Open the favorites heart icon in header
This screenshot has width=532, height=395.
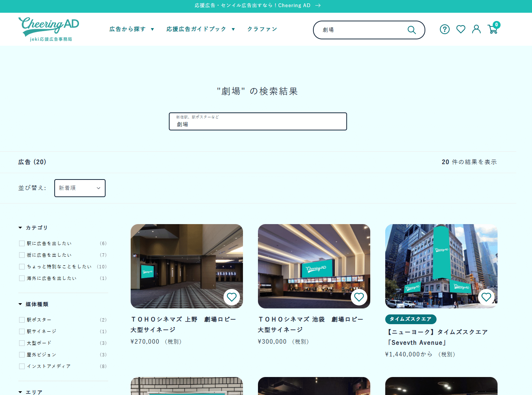pos(461,29)
